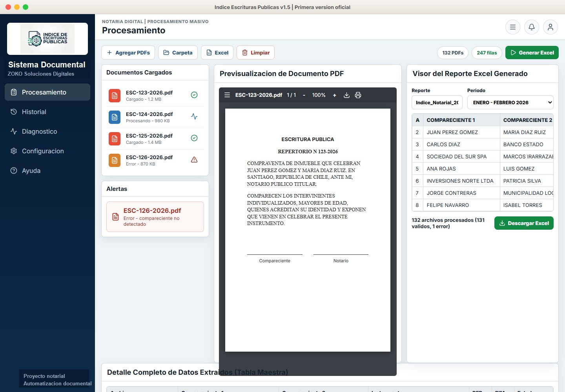Click the 1 / 1 page indicator
The image size is (565, 392).
click(292, 95)
